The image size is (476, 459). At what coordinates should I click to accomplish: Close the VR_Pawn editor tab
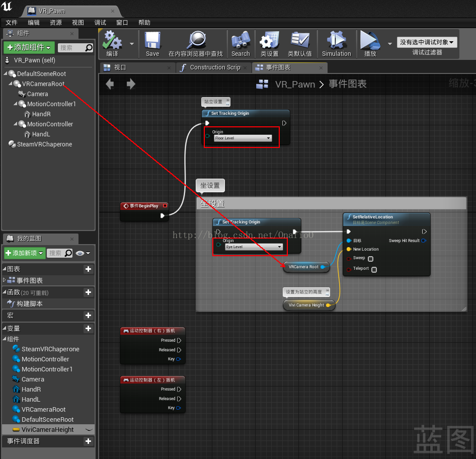[113, 11]
